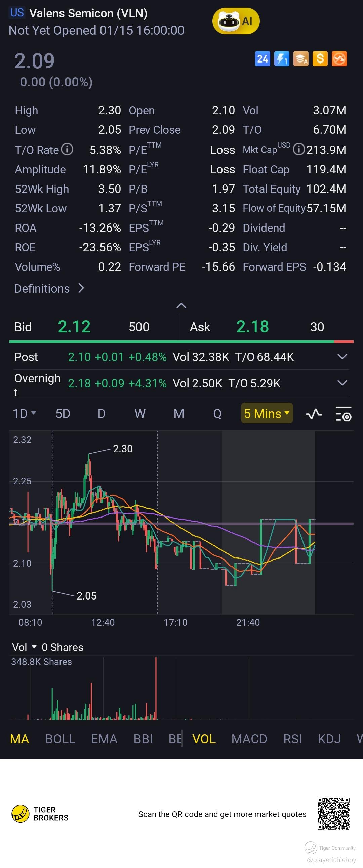The image size is (363, 868).
Task: Select the MACD sub-indicator
Action: click(249, 739)
